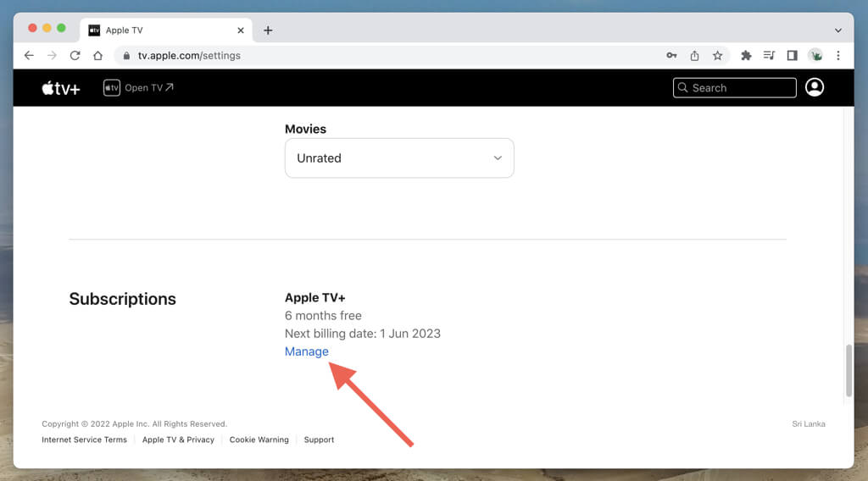Click the Open TV app link
The height and width of the screenshot is (481, 868).
(x=138, y=88)
